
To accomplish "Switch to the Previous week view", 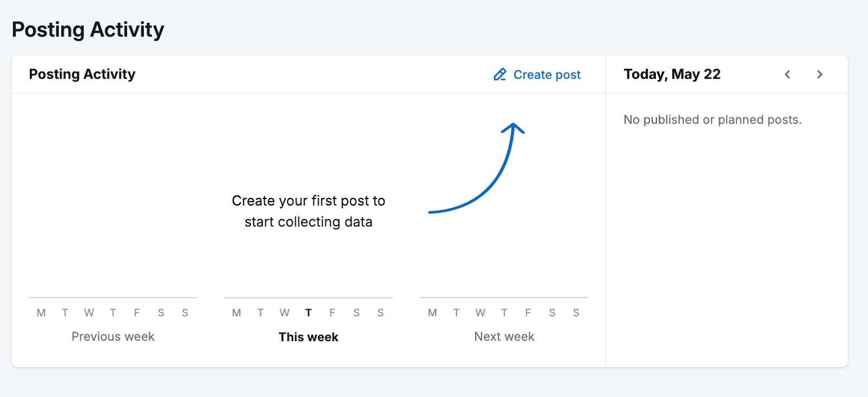I will click(x=112, y=336).
